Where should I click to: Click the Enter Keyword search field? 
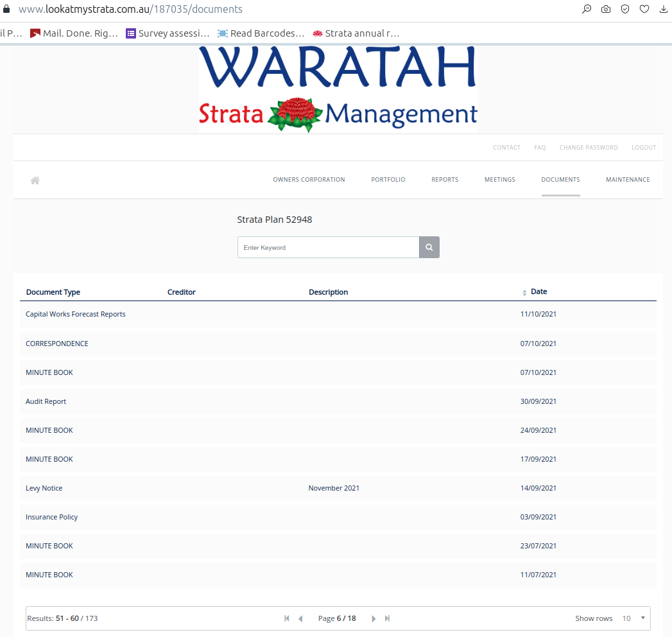328,247
